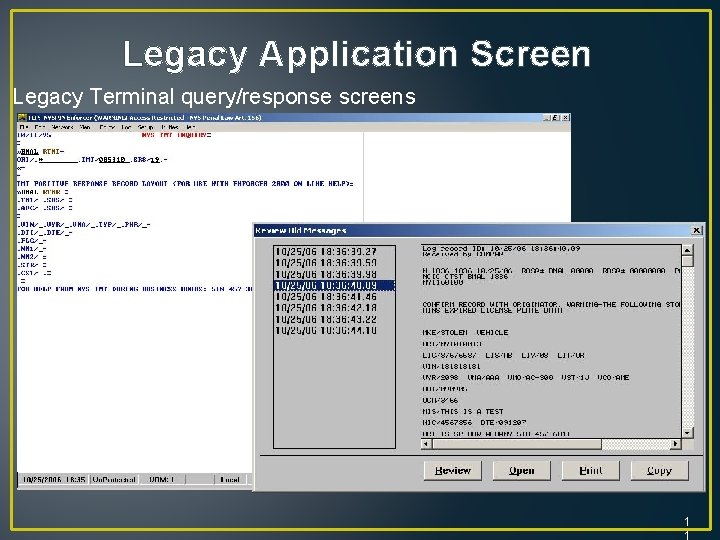Click the Copy button in the dialog
720x540 pixels.
tap(659, 471)
